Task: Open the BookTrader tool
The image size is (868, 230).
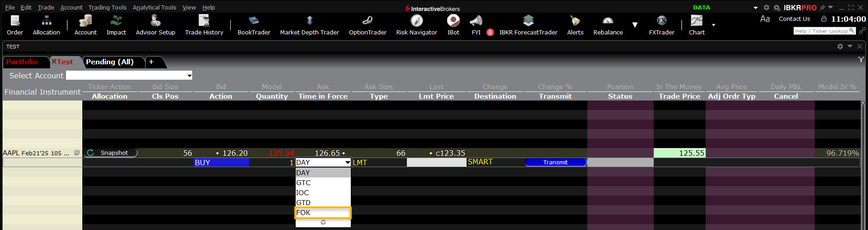Action: [254, 25]
